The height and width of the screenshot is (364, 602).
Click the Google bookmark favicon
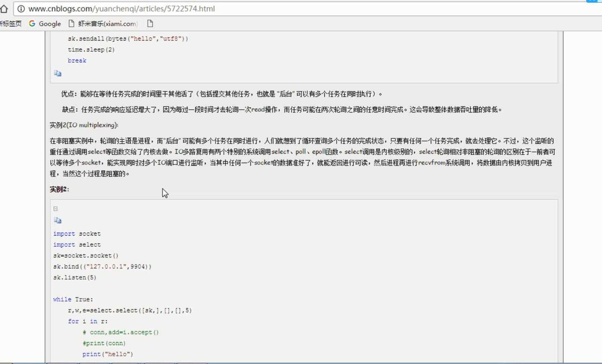click(32, 23)
